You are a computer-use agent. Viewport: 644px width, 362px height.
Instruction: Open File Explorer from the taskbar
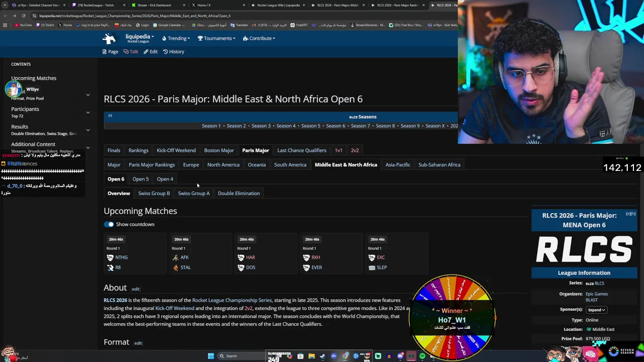point(311,356)
